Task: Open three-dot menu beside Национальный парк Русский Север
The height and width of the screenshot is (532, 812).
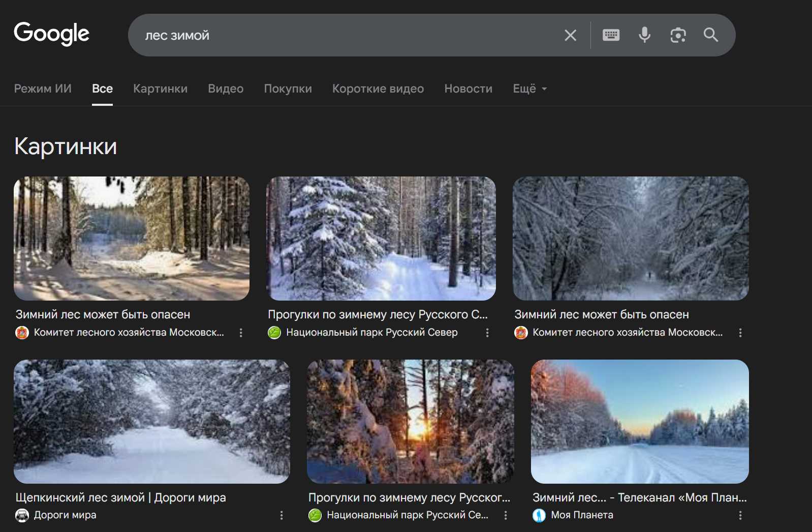Action: pos(487,333)
